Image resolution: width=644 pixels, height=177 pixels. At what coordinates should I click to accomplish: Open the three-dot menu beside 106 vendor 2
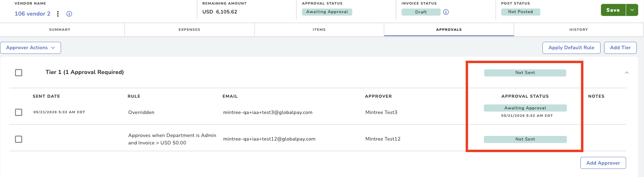click(x=58, y=14)
